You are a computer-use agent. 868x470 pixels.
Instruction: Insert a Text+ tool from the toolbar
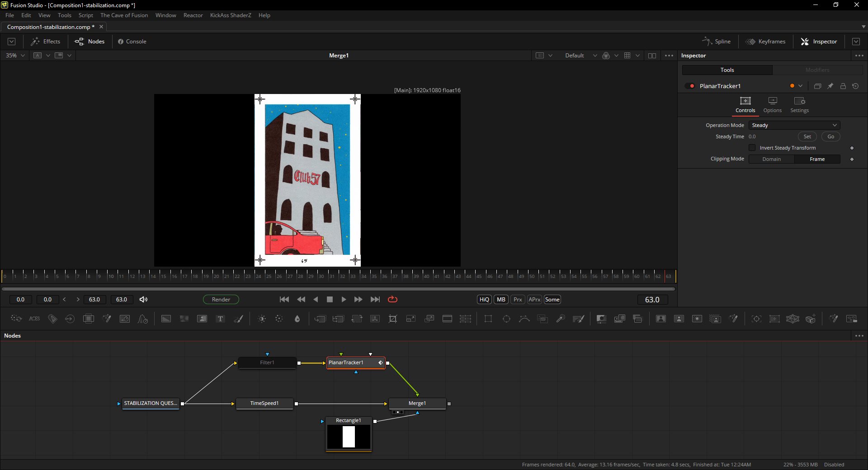[220, 319]
